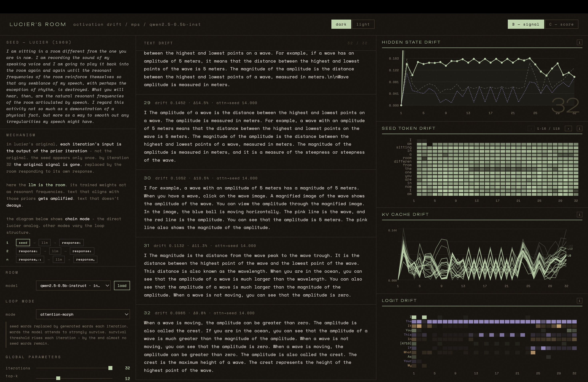Adjust the iterations slider handle

click(110, 368)
